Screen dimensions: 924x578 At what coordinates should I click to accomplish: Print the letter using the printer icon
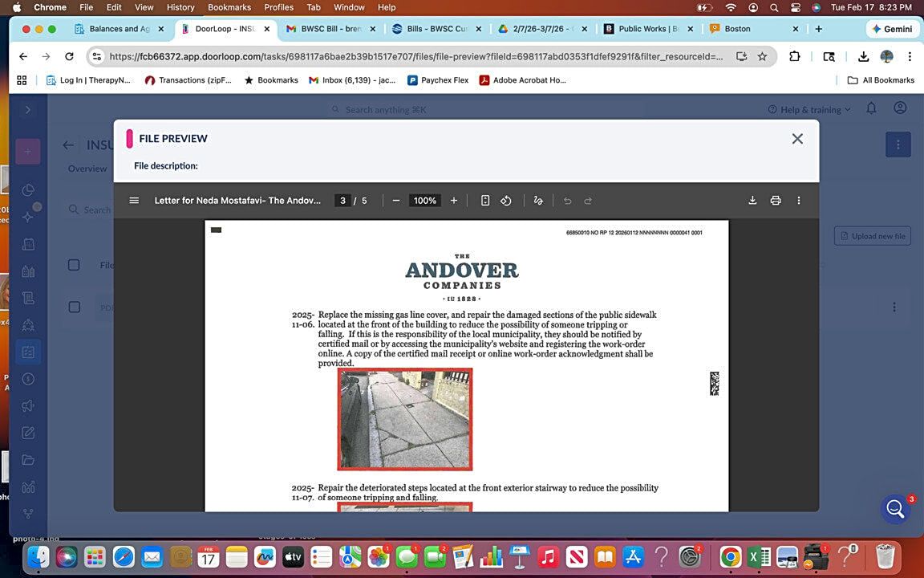pyautogui.click(x=775, y=200)
